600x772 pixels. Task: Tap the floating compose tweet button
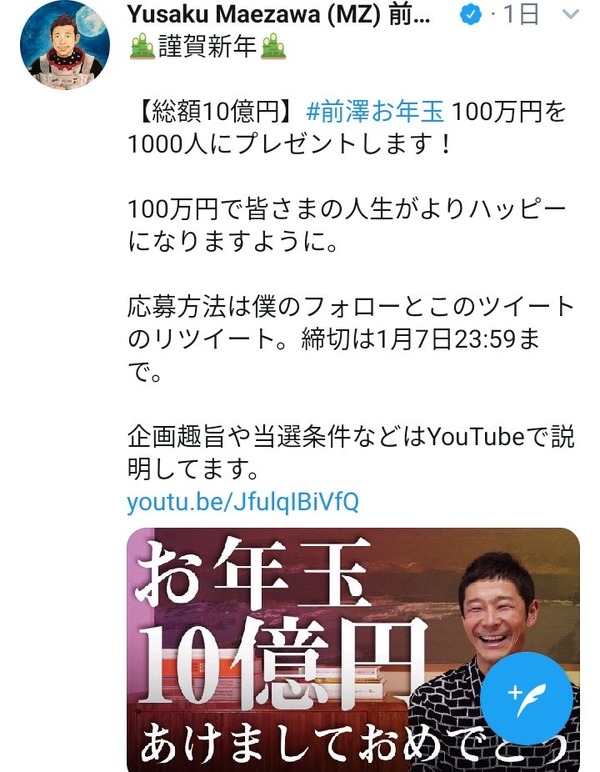(x=526, y=698)
